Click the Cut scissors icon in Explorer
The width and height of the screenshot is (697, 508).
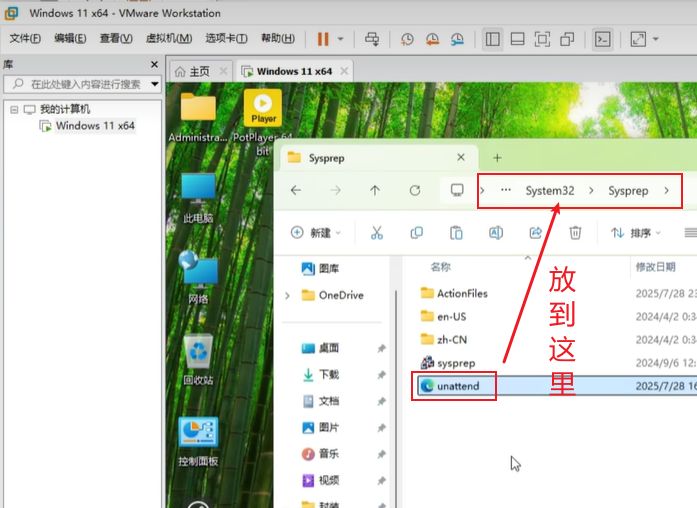pyautogui.click(x=377, y=232)
